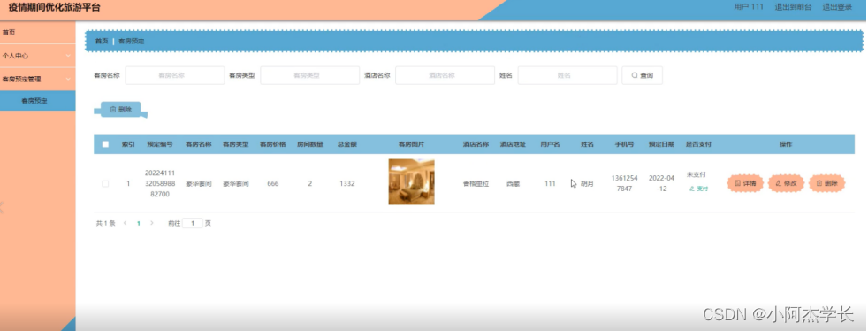Click the 是否支付 column header
This screenshot has width=868, height=331.
tap(698, 144)
